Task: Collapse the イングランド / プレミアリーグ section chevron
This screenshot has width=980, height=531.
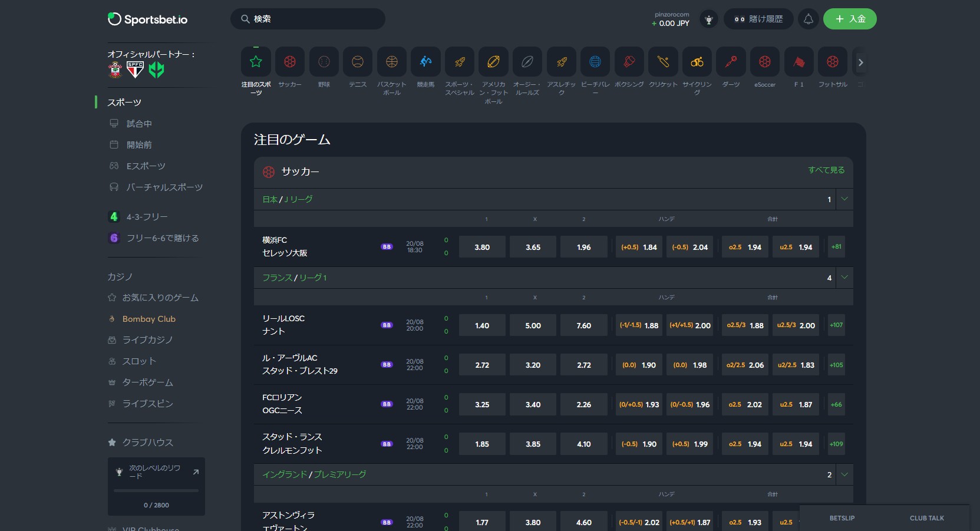Action: tap(844, 474)
